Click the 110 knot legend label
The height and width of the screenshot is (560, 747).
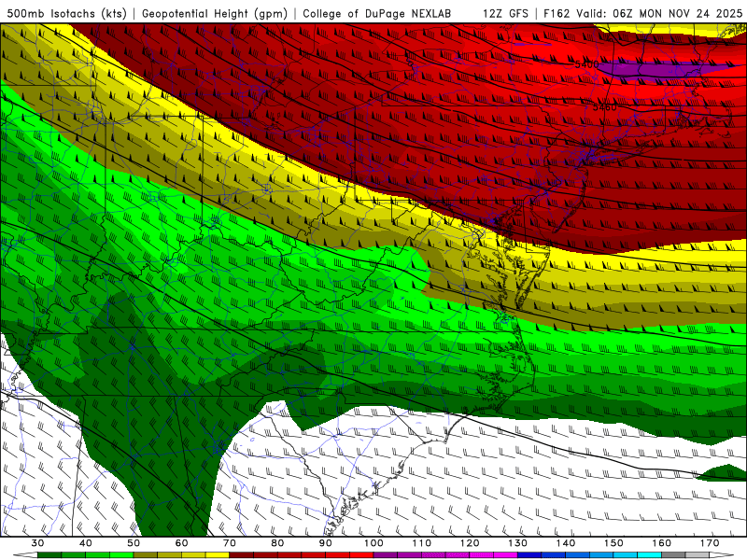[x=422, y=543]
